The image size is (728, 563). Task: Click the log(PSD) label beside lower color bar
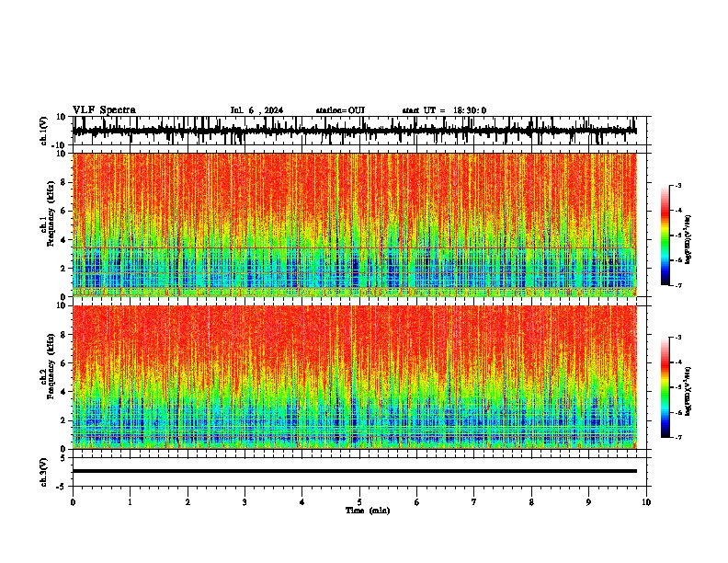688,391
